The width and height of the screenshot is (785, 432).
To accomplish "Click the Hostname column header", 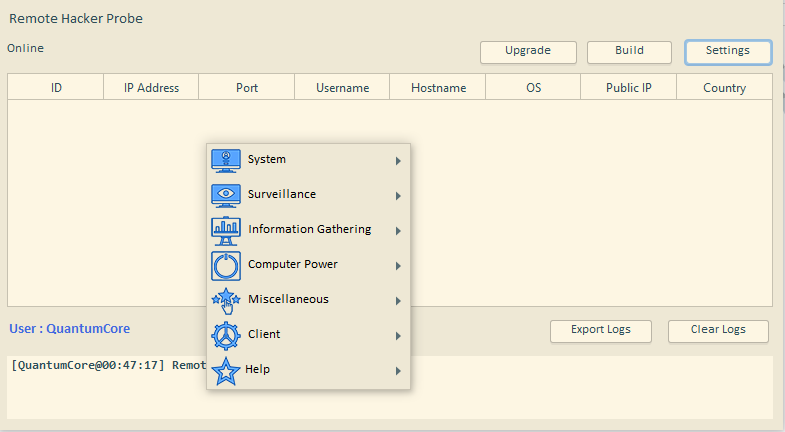I will click(x=438, y=88).
